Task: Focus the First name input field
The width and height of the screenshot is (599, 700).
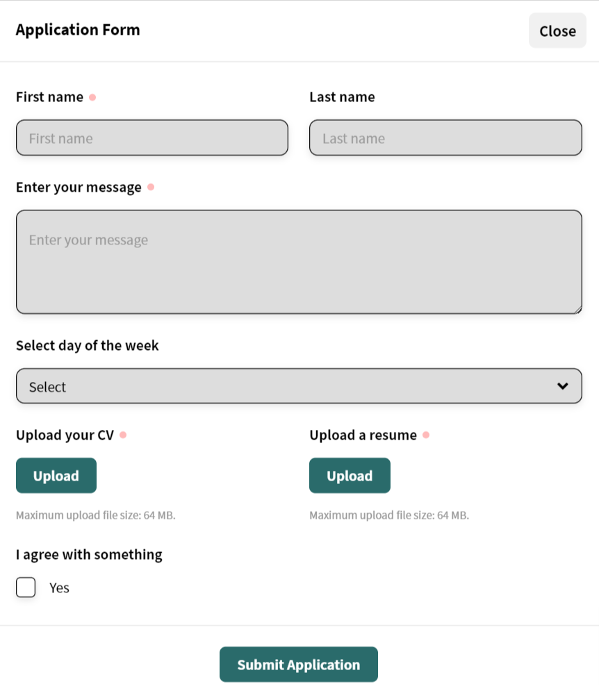Action: (152, 137)
